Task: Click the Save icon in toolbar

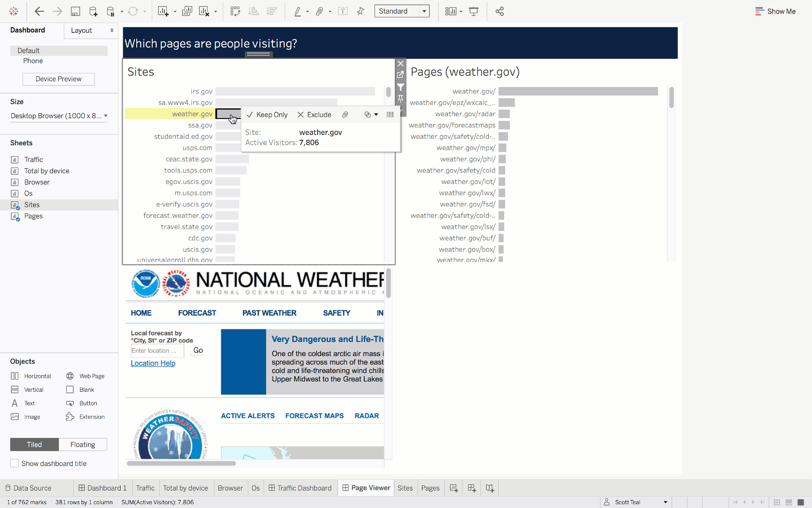Action: pos(75,11)
